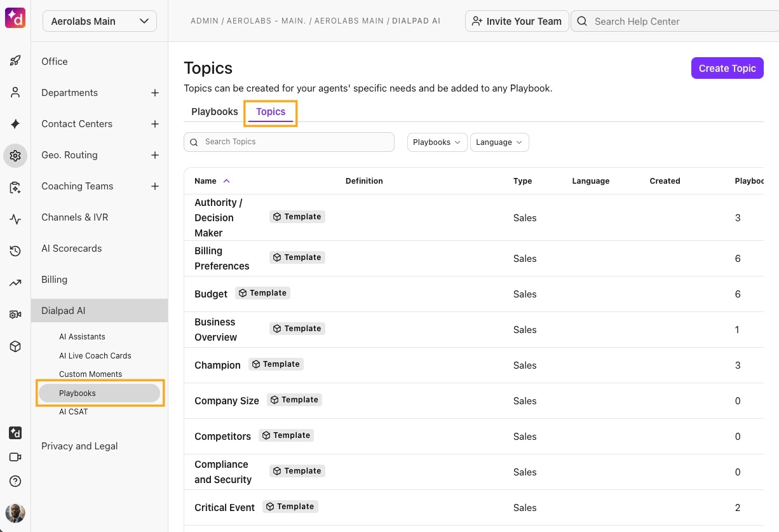Open Channels & IVR settings
Viewport: 779px width, 532px height.
[75, 217]
